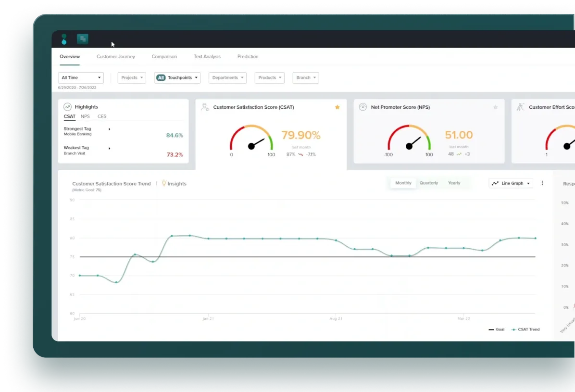Favorite the NPS card with star

click(495, 107)
